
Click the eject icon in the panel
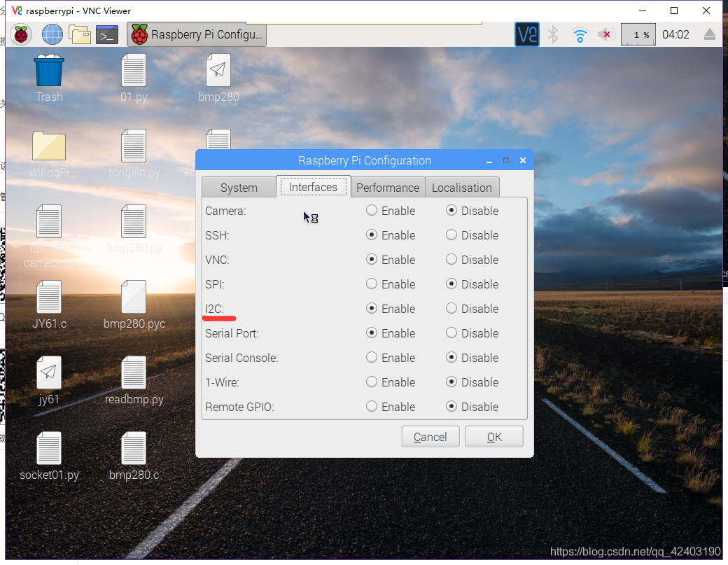pos(709,34)
